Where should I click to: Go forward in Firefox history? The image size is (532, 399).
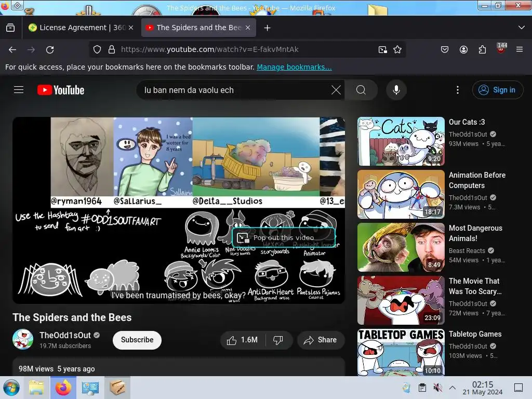[31, 50]
